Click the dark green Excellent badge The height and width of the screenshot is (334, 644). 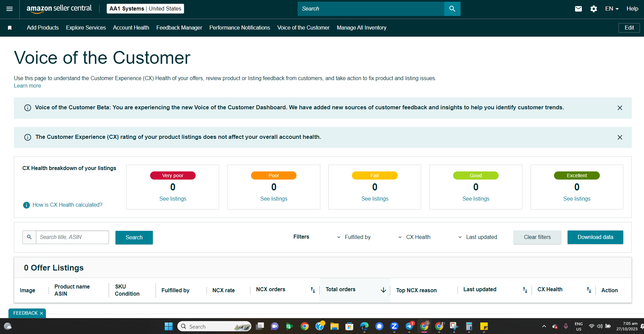[577, 175]
